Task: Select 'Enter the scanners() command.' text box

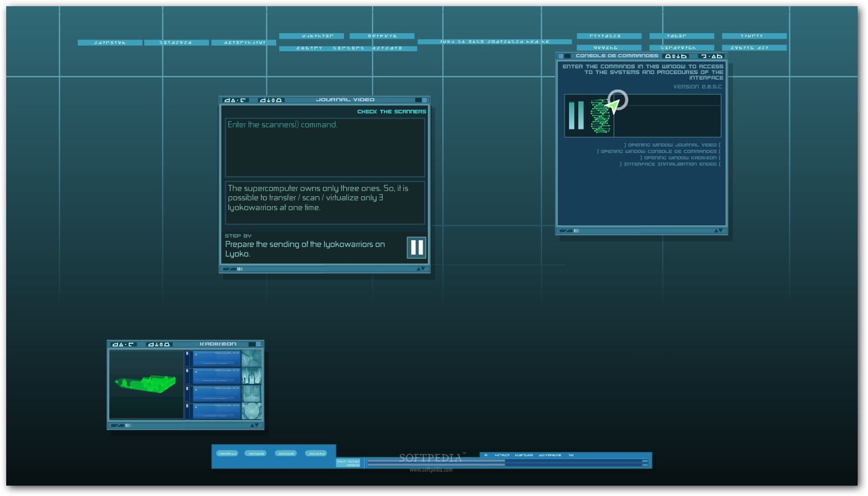Action: [x=325, y=148]
